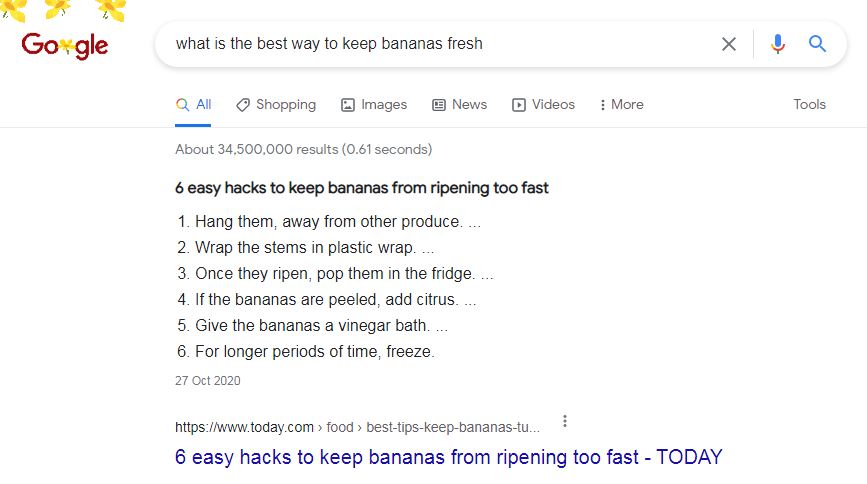The image size is (867, 484).
Task: Click the News newspaper icon
Action: click(438, 105)
